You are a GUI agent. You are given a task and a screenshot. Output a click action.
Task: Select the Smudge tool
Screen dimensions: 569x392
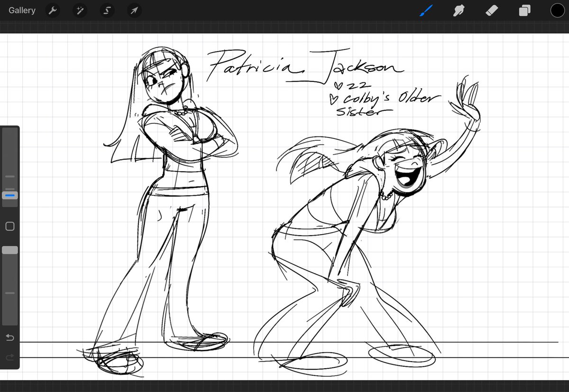(x=458, y=10)
